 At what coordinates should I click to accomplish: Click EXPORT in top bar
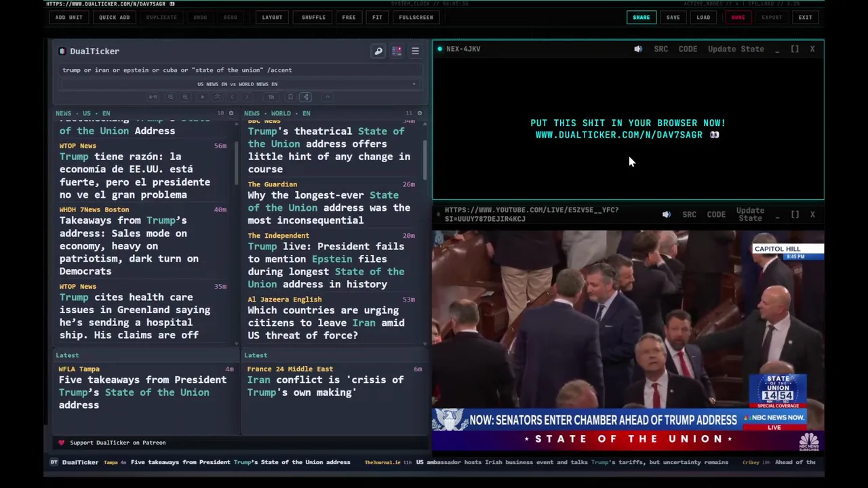[772, 17]
